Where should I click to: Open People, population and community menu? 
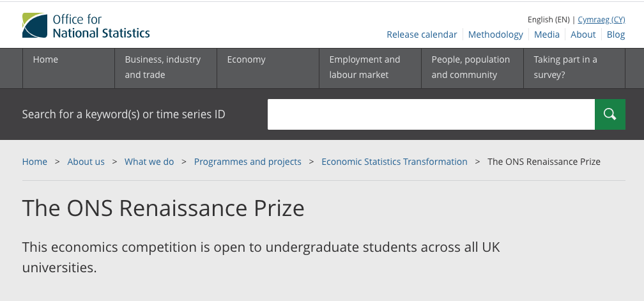471,67
